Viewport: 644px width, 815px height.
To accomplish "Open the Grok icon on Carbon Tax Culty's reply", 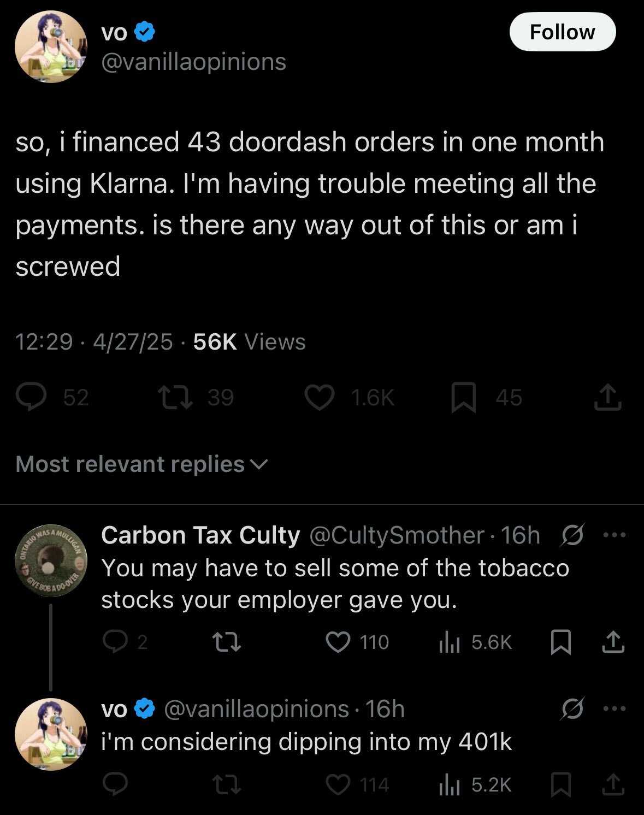I will 573,535.
